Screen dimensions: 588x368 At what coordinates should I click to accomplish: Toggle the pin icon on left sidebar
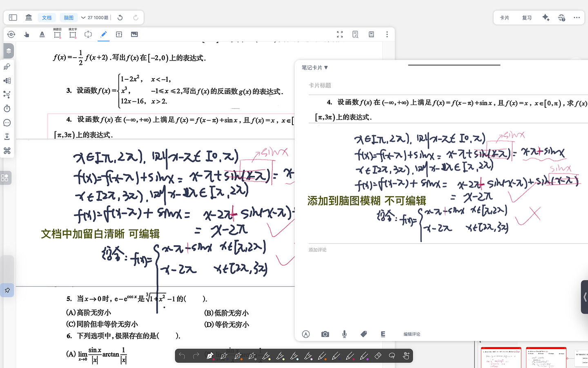click(x=7, y=290)
